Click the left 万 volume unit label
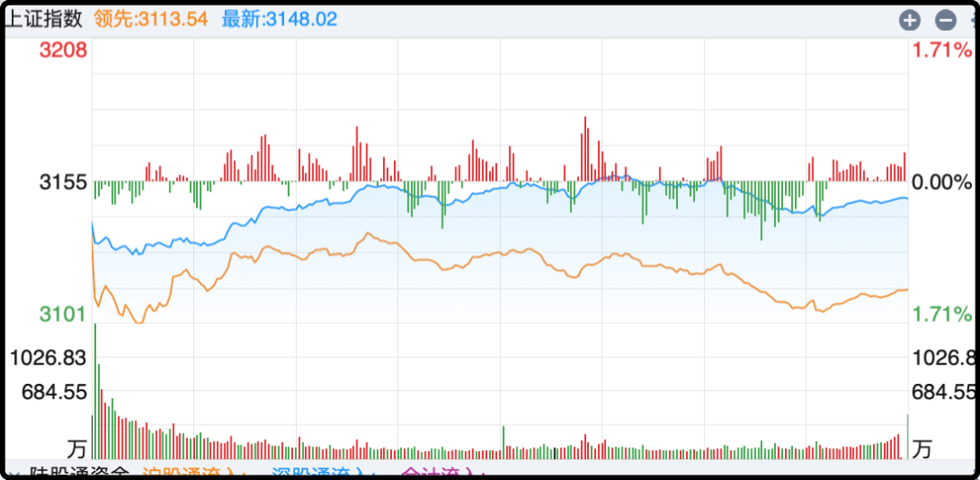The image size is (980, 480). click(77, 448)
